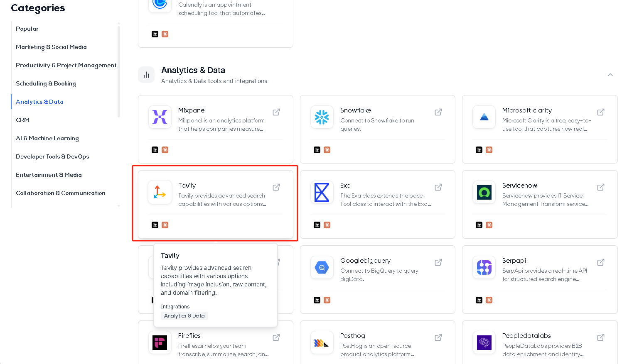Viewport: 622px width, 364px height.
Task: Click the Exa logo icon
Action: pos(322,192)
